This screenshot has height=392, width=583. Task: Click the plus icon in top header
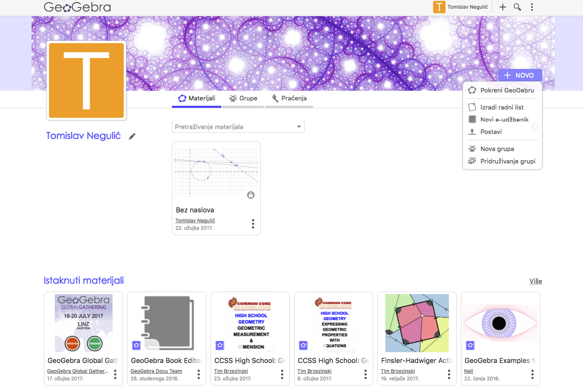click(502, 7)
